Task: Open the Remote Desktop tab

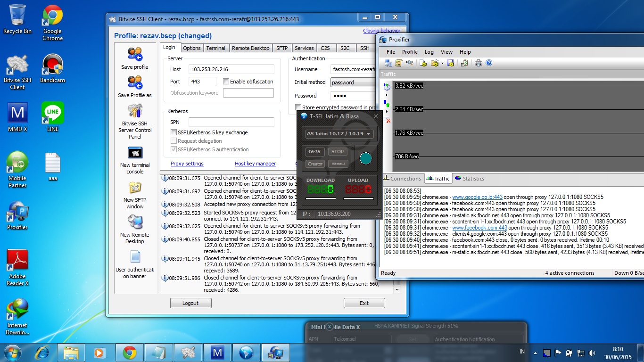Action: (251, 48)
